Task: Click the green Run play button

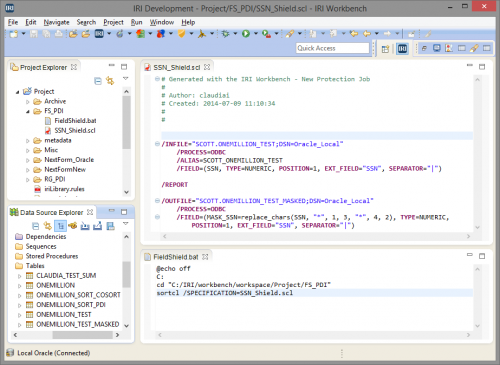Action: tap(246, 34)
